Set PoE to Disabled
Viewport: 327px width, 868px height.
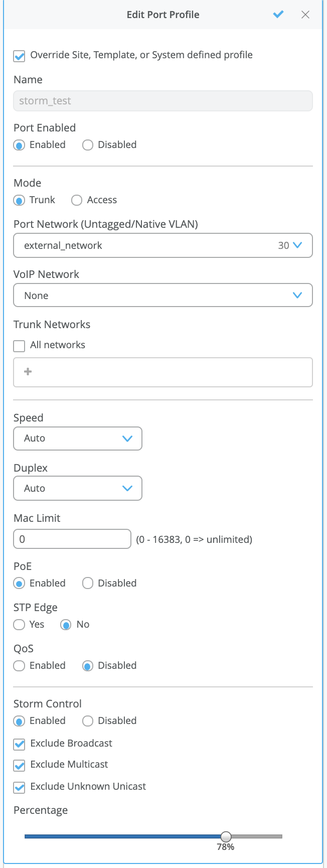(88, 584)
